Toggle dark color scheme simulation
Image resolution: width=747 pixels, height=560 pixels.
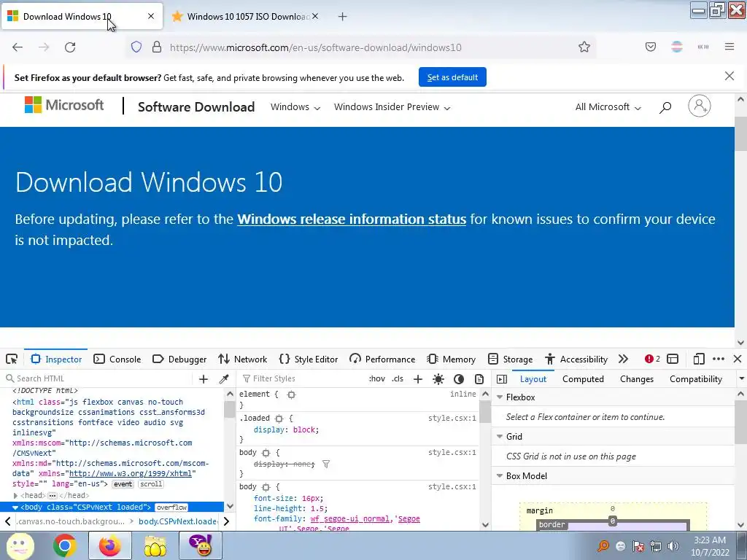coord(459,379)
